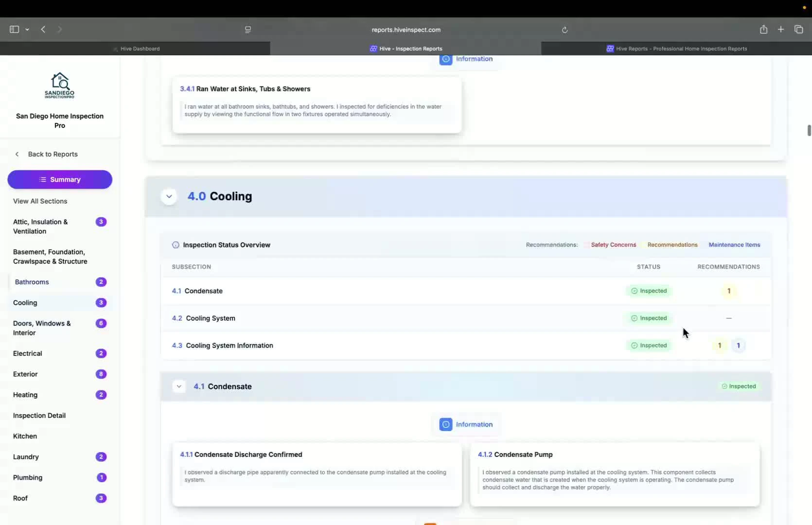Click the Back to Reports chevron icon
The width and height of the screenshot is (812, 525).
pyautogui.click(x=17, y=154)
